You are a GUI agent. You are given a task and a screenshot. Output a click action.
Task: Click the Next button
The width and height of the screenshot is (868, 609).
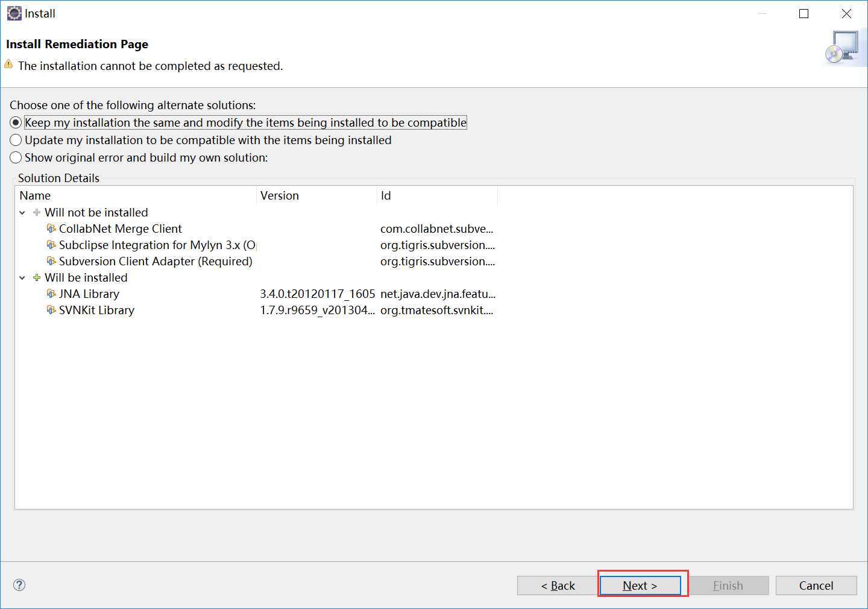pyautogui.click(x=640, y=585)
